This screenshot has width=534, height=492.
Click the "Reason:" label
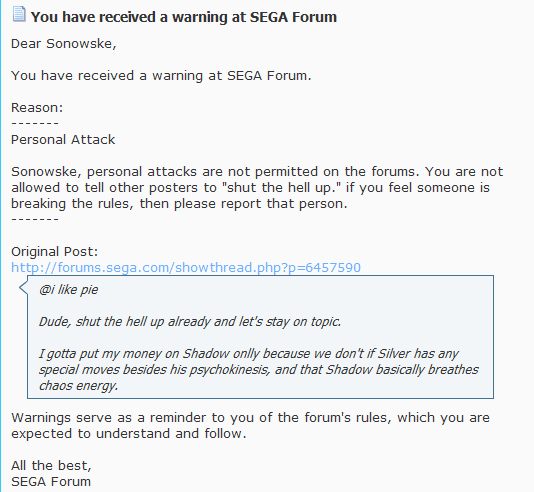click(x=37, y=108)
